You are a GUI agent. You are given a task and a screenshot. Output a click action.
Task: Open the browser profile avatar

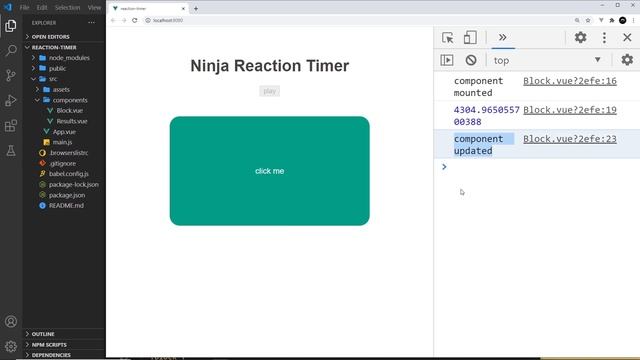(x=623, y=20)
